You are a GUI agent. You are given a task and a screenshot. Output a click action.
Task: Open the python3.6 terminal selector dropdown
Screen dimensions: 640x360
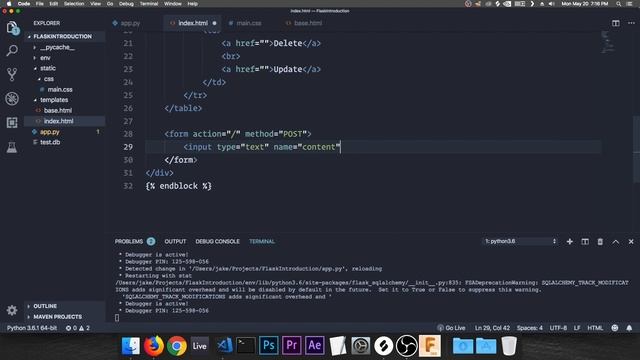pyautogui.click(x=520, y=241)
